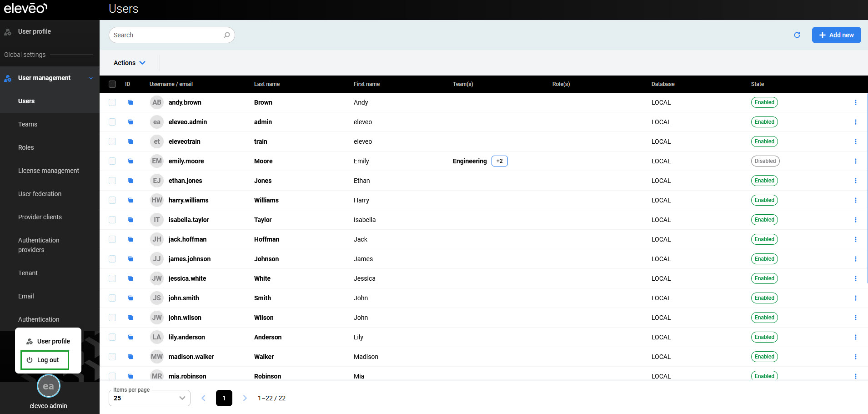Open three-dot menu for john.smith row
This screenshot has height=414, width=868.
tap(855, 298)
